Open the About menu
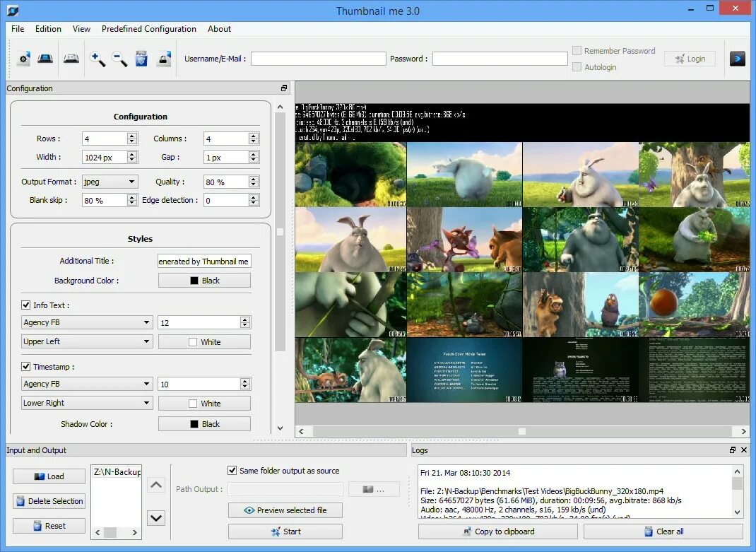This screenshot has width=756, height=552. pos(219,29)
